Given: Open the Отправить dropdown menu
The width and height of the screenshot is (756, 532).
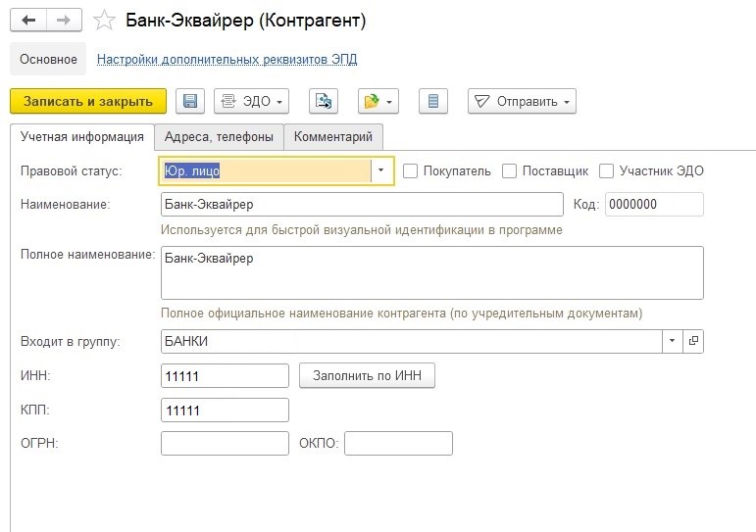Looking at the screenshot, I should pyautogui.click(x=521, y=101).
